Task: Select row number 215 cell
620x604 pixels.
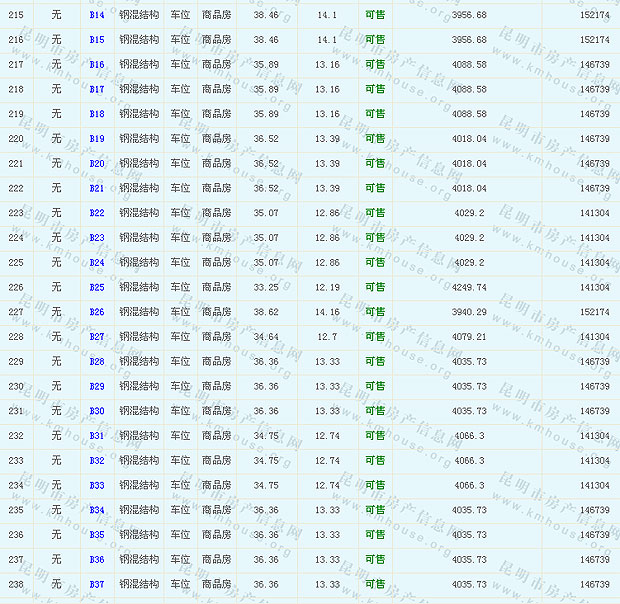Action: tap(16, 15)
